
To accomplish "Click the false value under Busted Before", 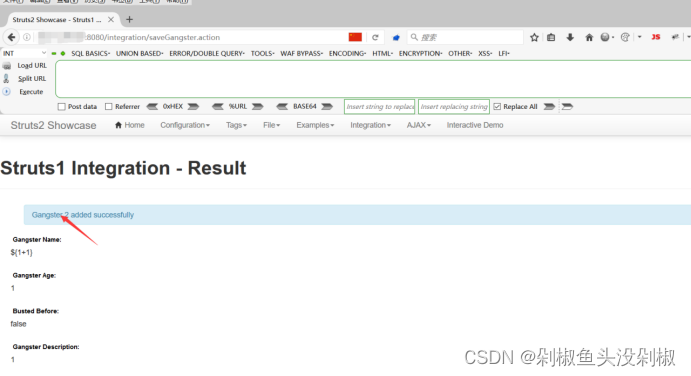I will point(19,324).
